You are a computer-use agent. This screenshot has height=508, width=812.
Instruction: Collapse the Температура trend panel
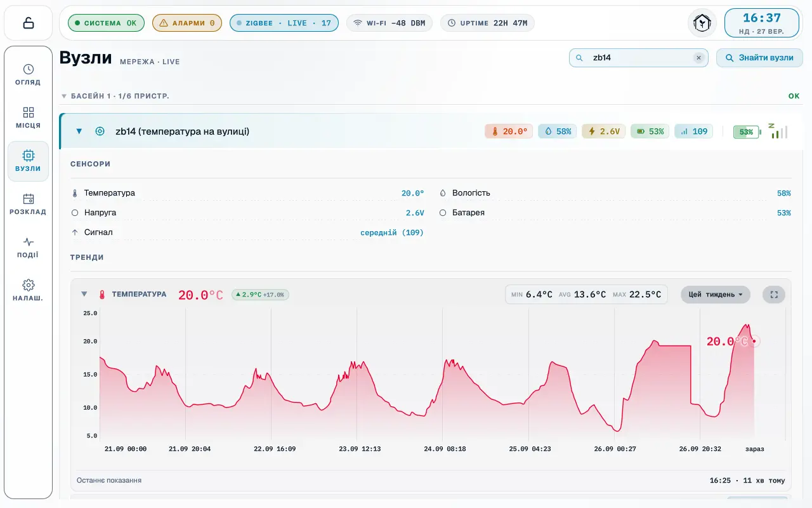coord(84,294)
